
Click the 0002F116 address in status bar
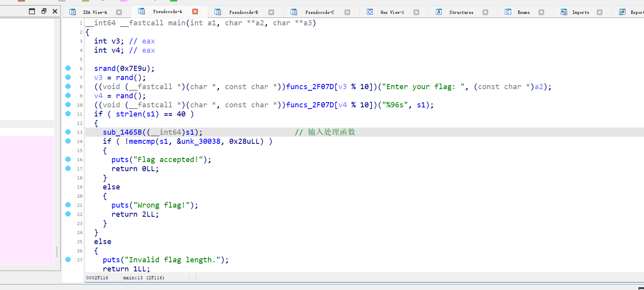tap(97, 278)
